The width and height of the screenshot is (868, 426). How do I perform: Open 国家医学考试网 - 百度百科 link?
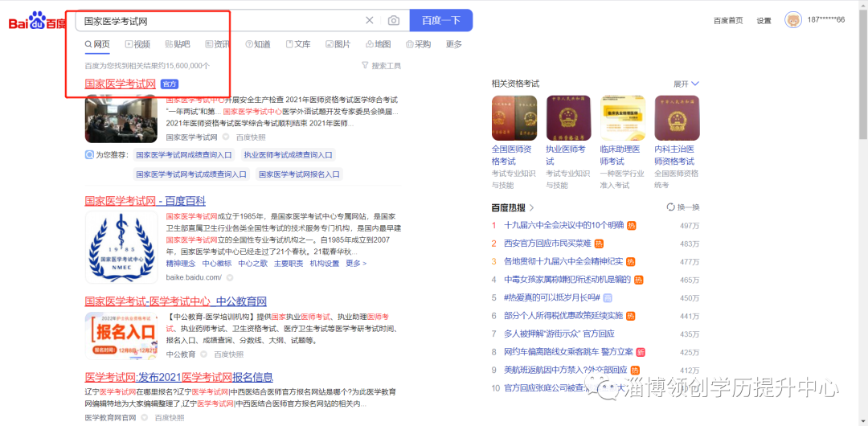coord(145,200)
